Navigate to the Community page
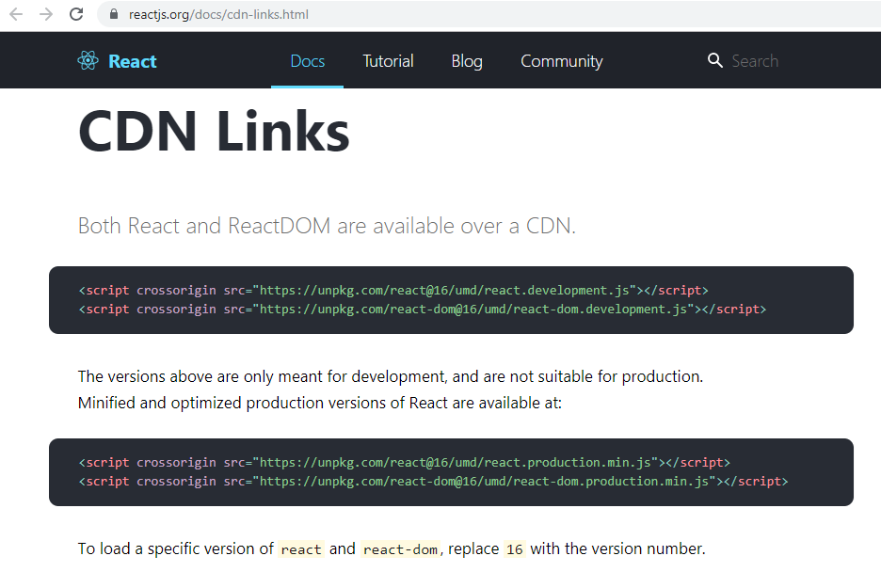Viewport: 881px width, 588px height. [561, 61]
